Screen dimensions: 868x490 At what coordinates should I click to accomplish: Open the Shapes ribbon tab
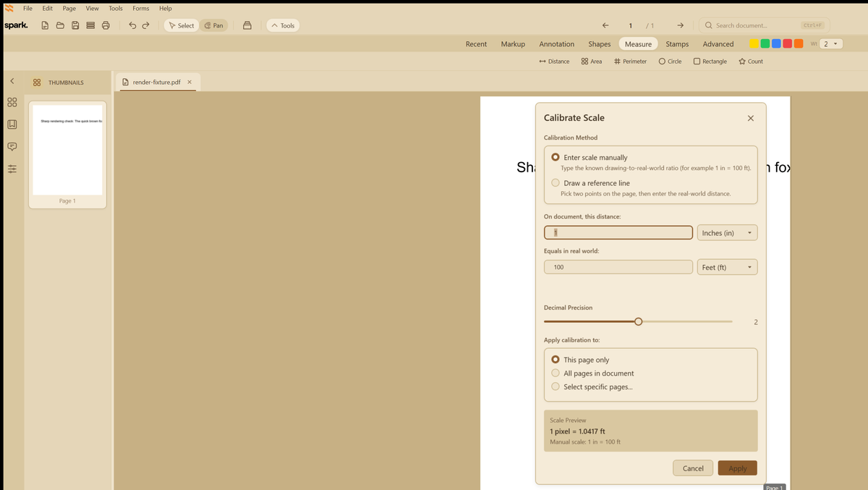click(600, 44)
